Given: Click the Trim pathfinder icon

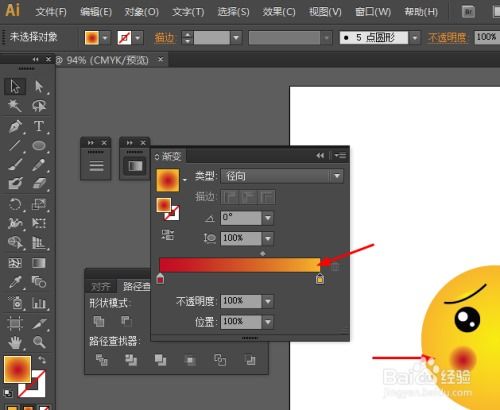Looking at the screenshot, I should pos(131,360).
